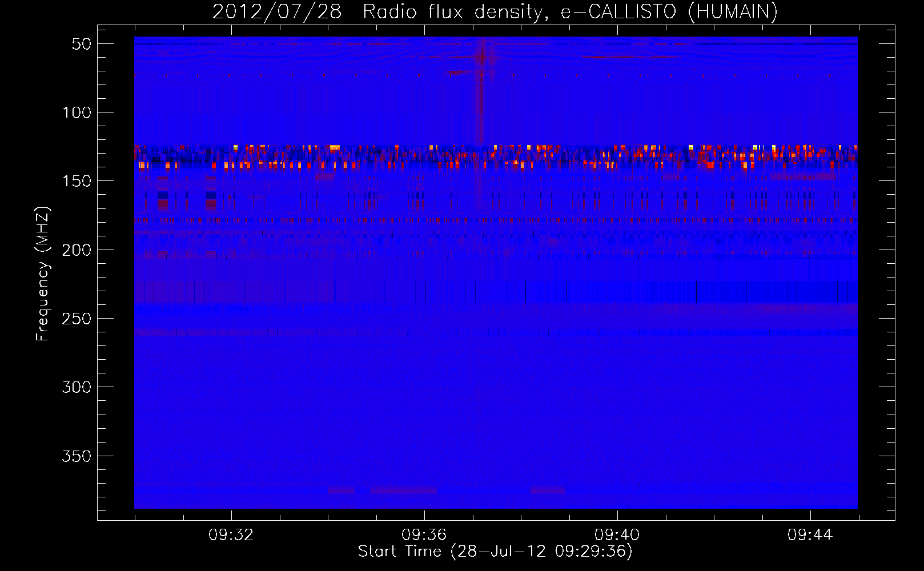
Task: Select the Frequency (MHZ) axis label
Action: pyautogui.click(x=43, y=274)
